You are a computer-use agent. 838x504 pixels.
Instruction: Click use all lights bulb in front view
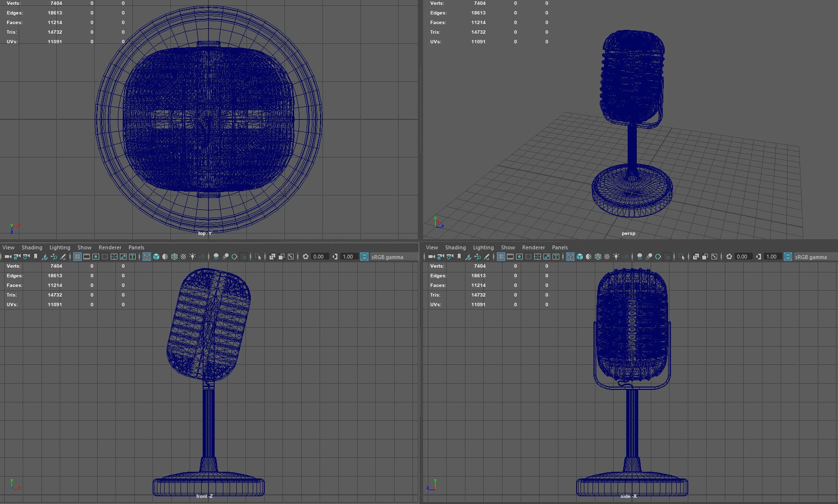tap(193, 257)
